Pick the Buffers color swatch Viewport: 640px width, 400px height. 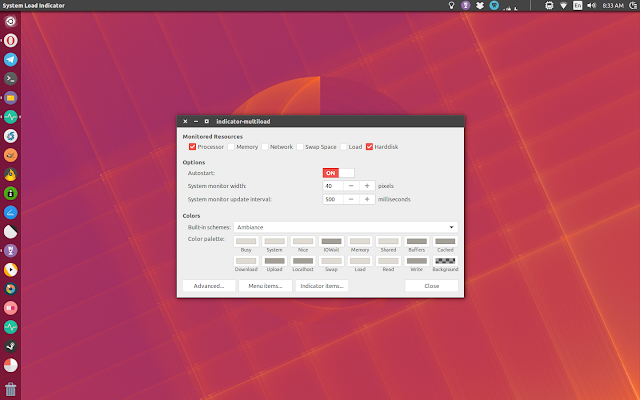[x=417, y=241]
